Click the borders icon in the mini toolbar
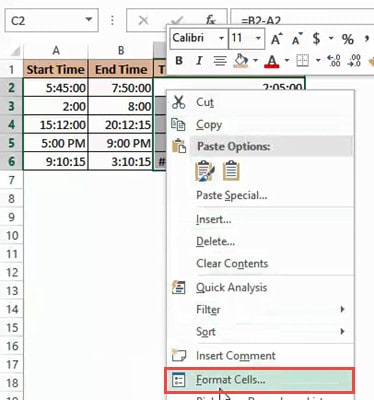374x400 pixels. (x=302, y=61)
